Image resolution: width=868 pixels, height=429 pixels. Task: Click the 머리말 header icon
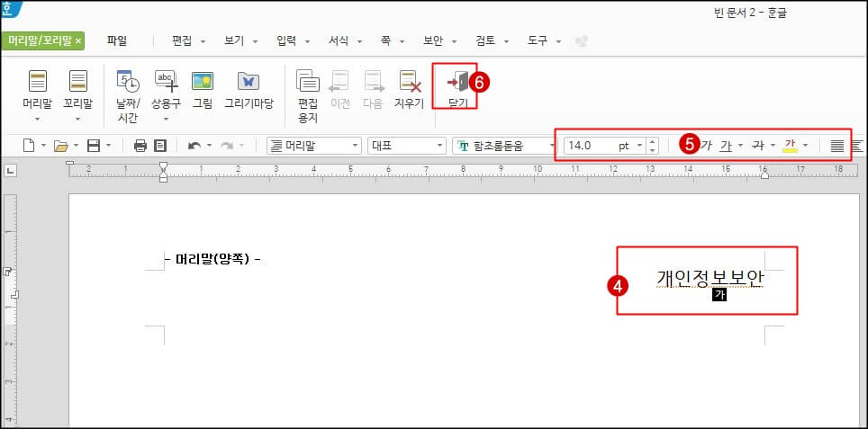click(38, 82)
